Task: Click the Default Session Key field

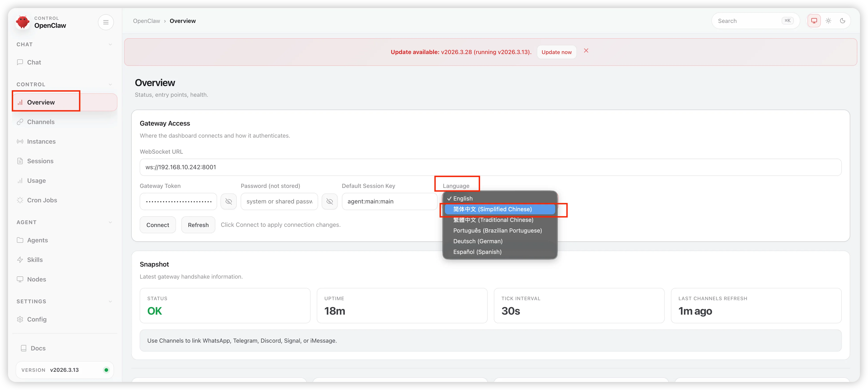Action: [390, 201]
